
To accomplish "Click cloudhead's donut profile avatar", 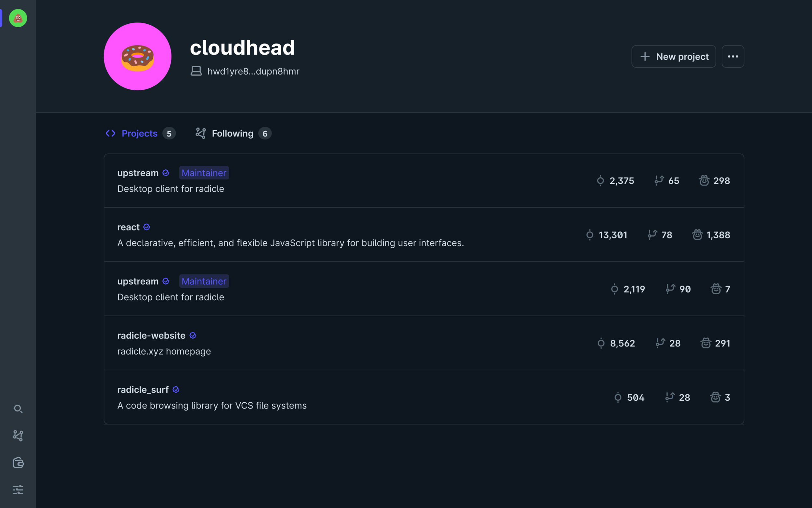I will [x=137, y=56].
